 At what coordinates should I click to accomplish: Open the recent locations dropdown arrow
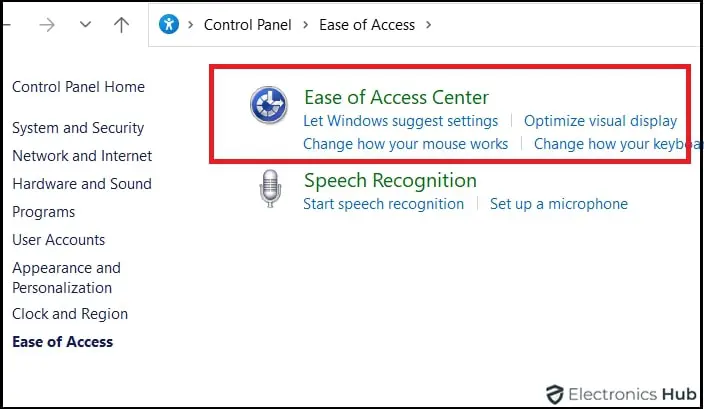click(85, 25)
